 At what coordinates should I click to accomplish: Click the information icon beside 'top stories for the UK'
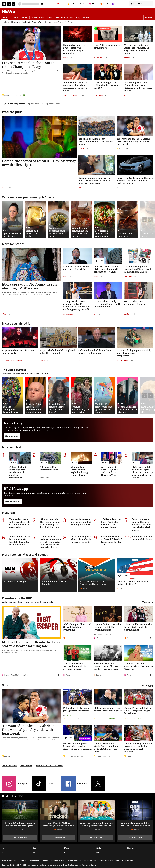[x=29, y=104]
